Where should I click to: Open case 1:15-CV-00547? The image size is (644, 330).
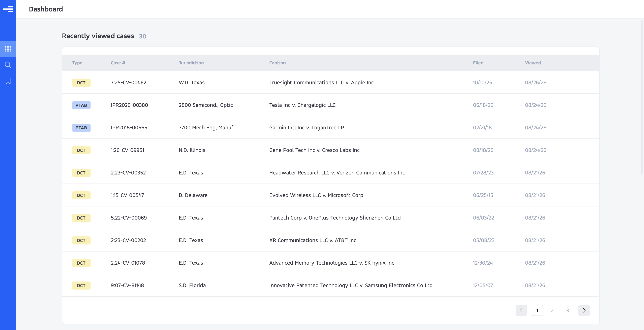tap(128, 195)
